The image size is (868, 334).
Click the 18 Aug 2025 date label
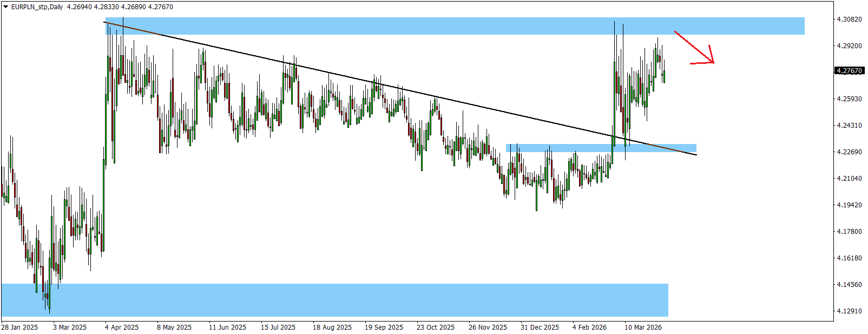point(332,328)
